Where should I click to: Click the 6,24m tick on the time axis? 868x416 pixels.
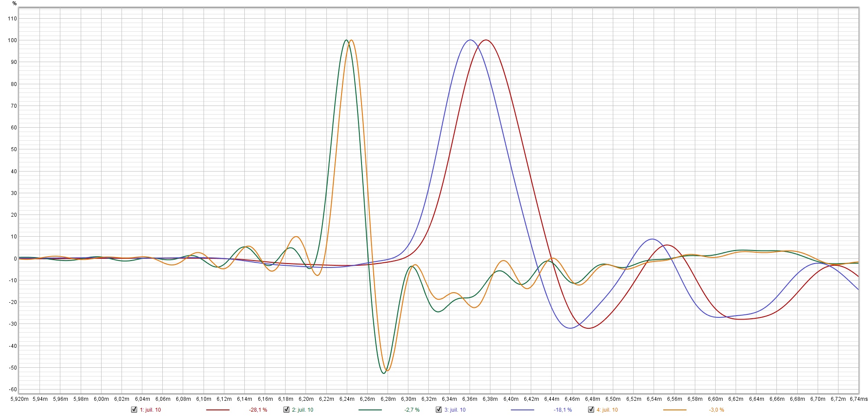point(347,399)
